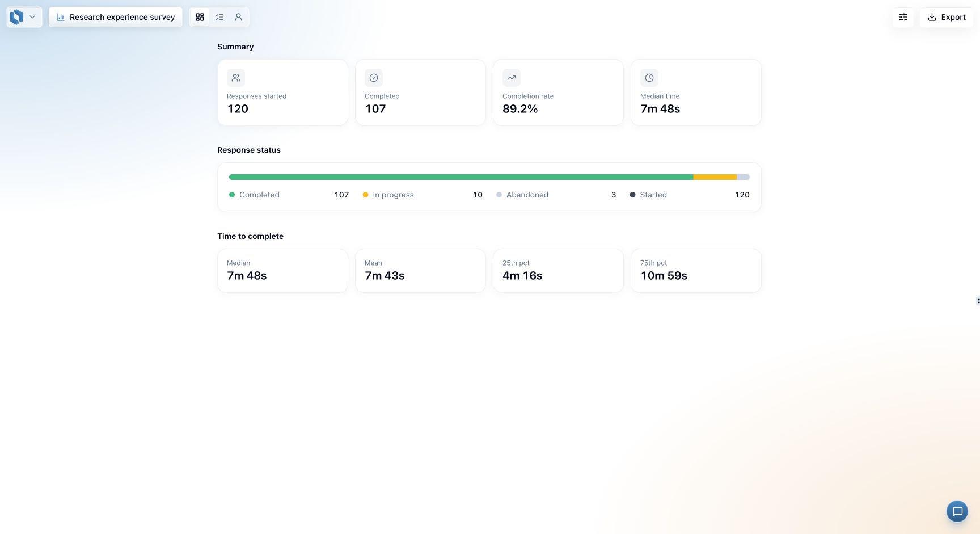Image resolution: width=980 pixels, height=534 pixels.
Task: Click the trend arrow icon in Completion rate card
Action: [512, 78]
